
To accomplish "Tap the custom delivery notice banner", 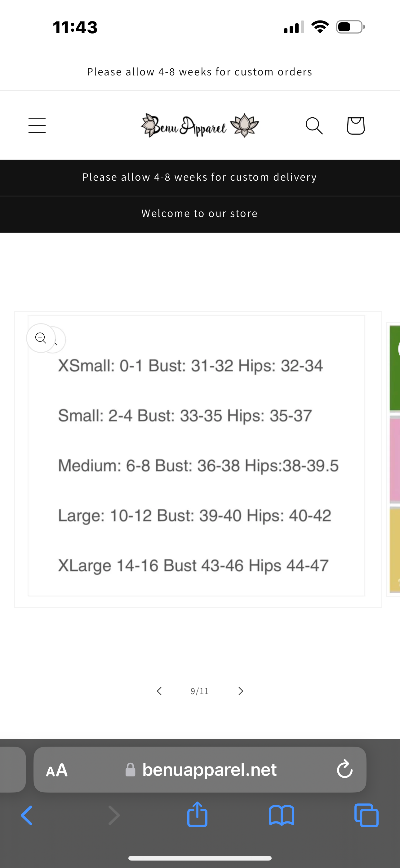I will coord(200,177).
